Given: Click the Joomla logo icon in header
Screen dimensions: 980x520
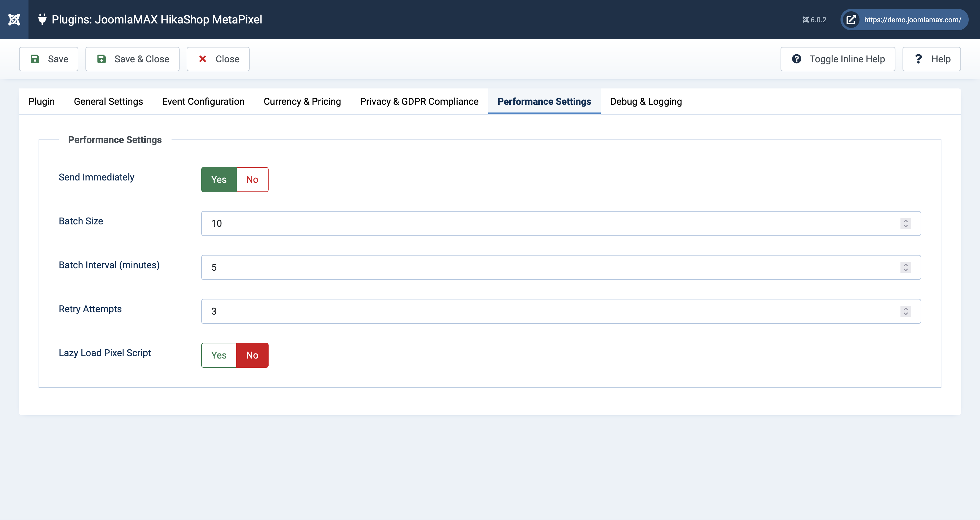Looking at the screenshot, I should click(14, 19).
